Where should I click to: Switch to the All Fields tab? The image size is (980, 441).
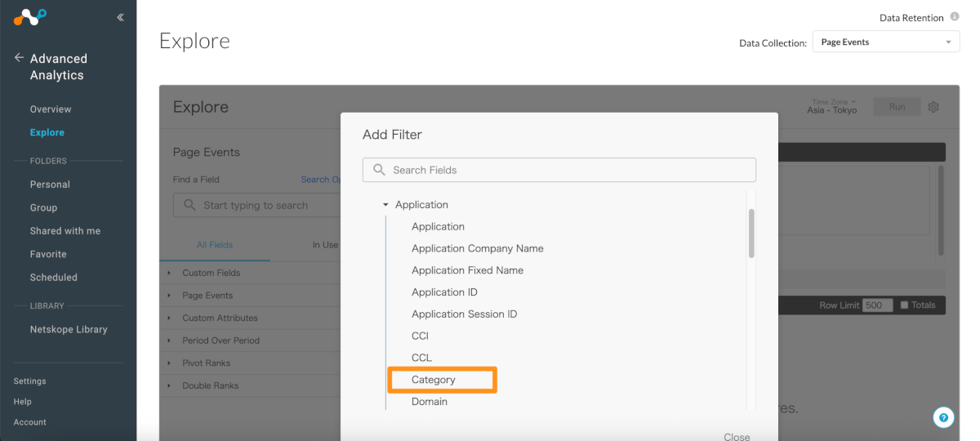[x=215, y=244]
